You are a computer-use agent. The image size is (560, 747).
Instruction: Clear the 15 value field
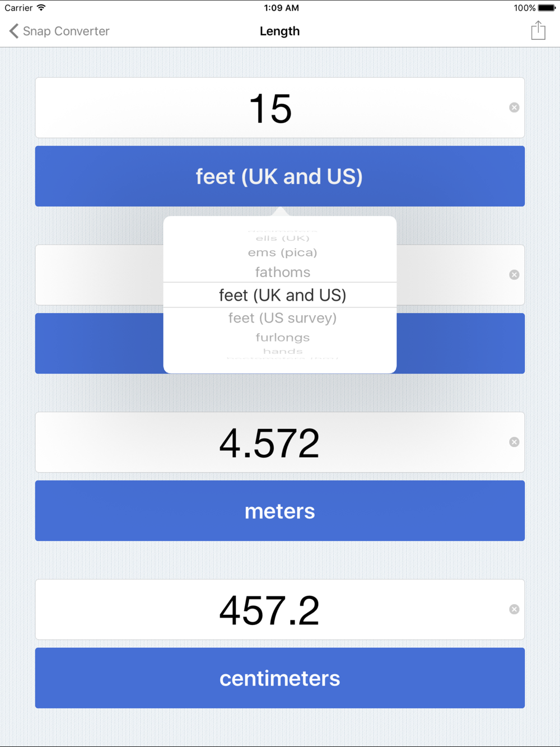[514, 108]
